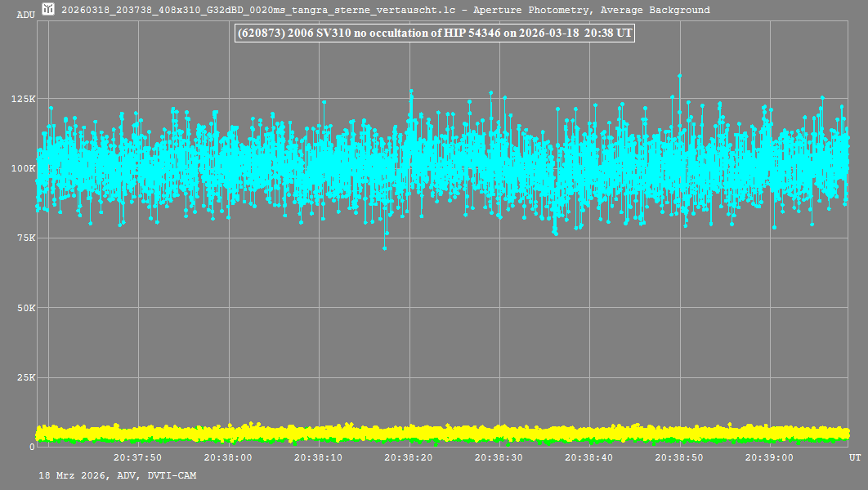Click the 100K Y-axis label

(x=23, y=168)
